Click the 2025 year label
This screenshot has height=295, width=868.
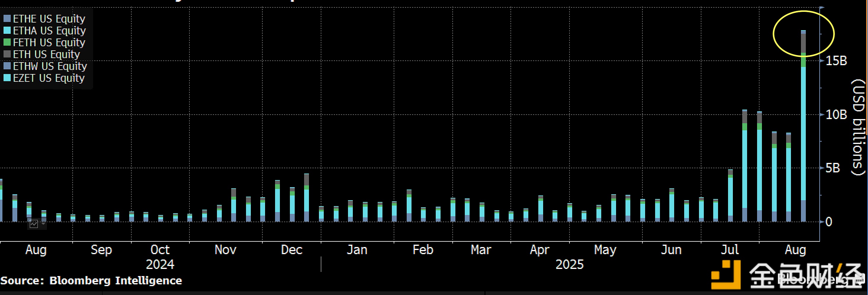(569, 265)
